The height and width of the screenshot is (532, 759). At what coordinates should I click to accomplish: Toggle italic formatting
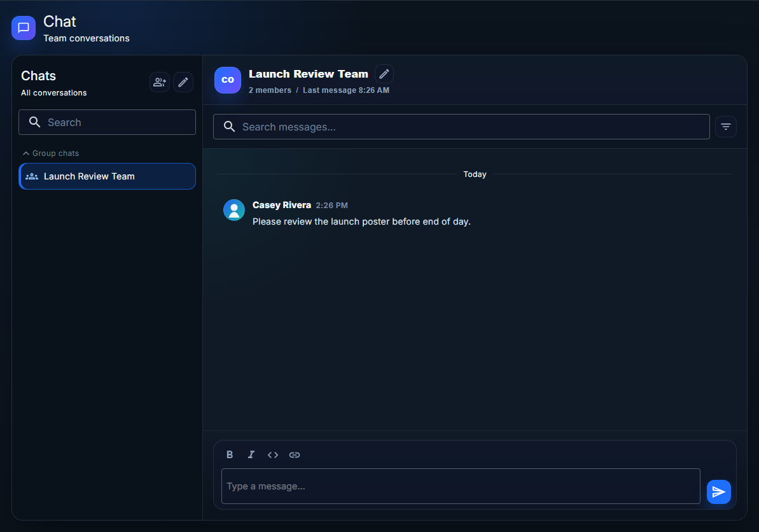tap(251, 454)
